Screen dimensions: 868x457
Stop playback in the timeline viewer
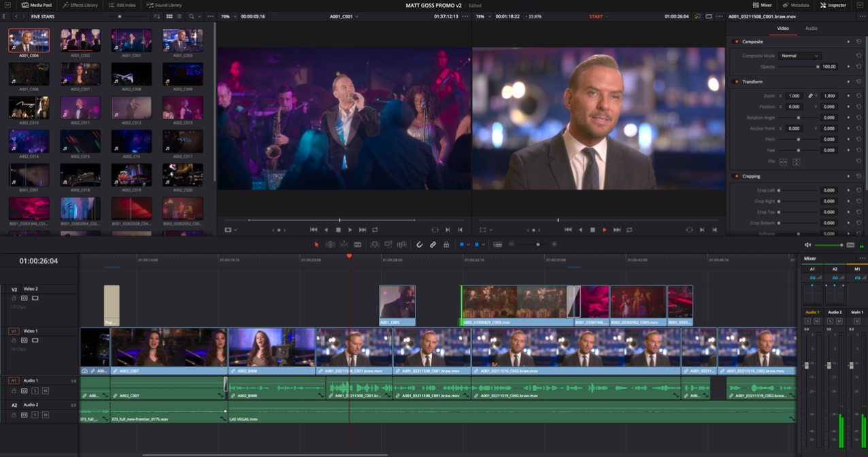pos(592,230)
